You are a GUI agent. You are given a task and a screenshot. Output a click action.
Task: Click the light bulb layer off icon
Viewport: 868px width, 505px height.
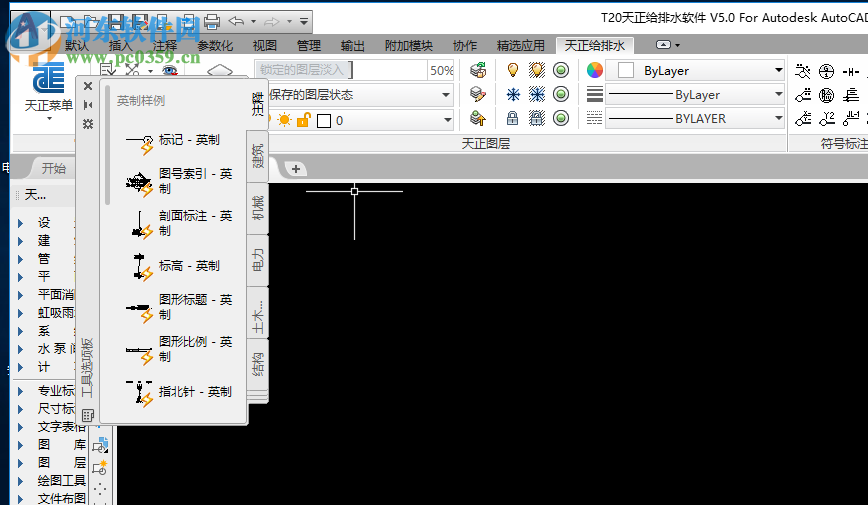tap(513, 70)
